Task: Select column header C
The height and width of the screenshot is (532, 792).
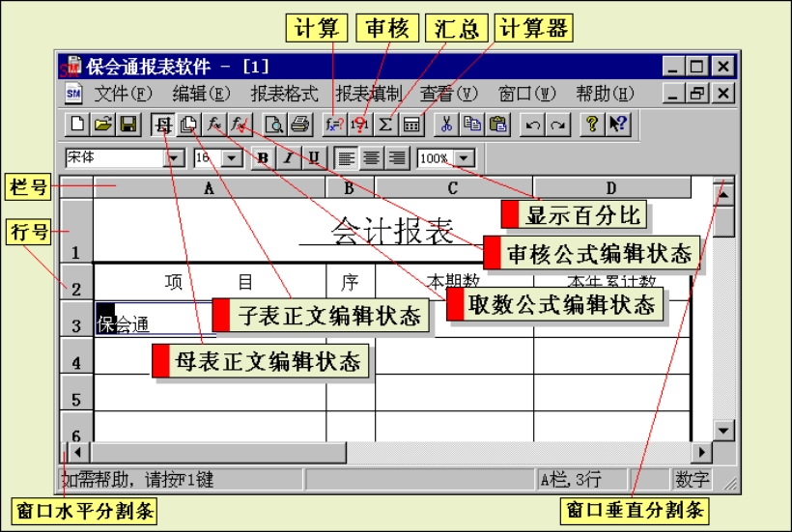Action: click(454, 187)
